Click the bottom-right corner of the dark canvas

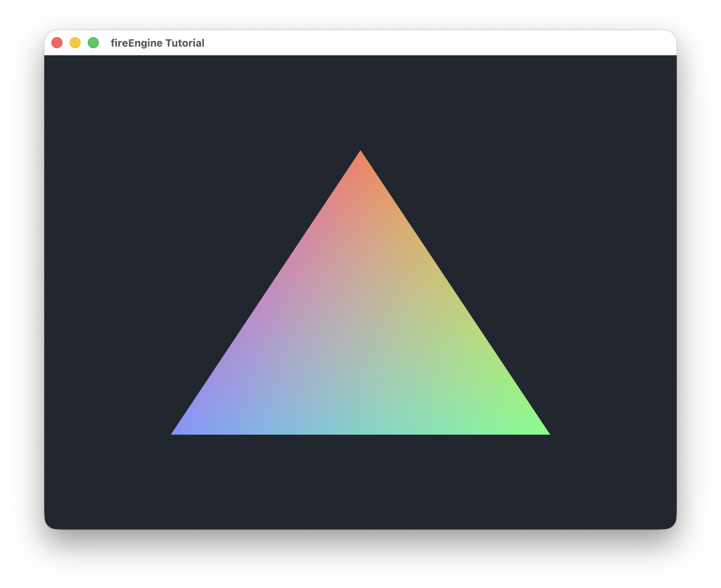672,525
